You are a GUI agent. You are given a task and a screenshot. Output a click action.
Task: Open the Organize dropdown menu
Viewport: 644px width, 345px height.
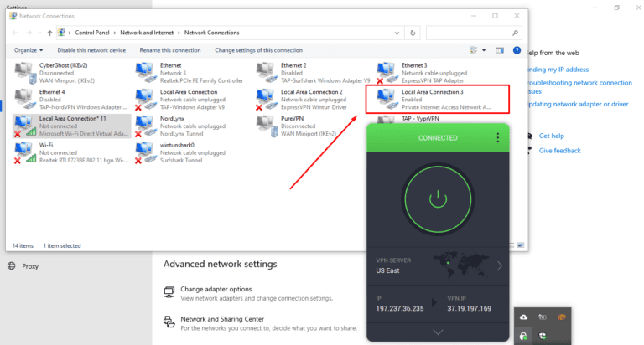click(x=29, y=50)
